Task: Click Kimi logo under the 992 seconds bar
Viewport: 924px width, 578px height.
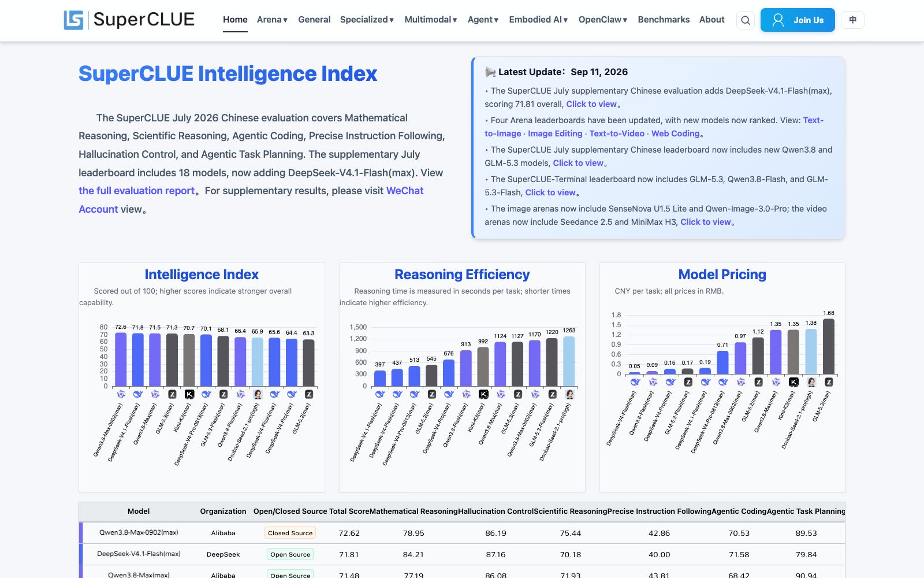Action: point(483,394)
